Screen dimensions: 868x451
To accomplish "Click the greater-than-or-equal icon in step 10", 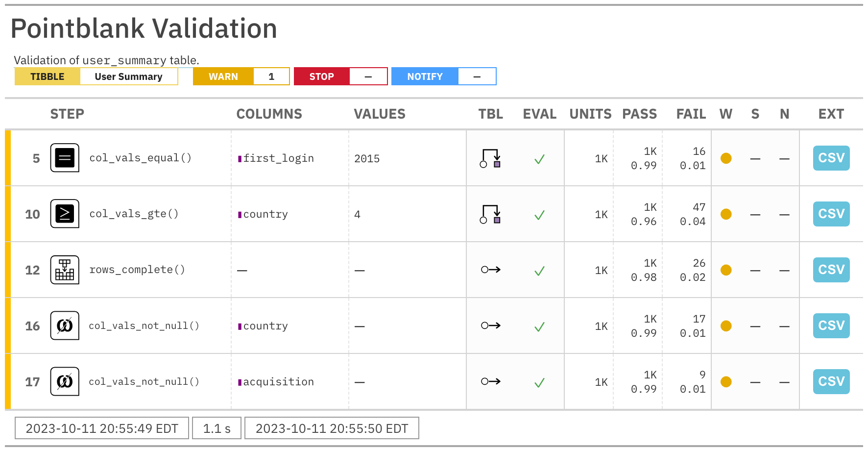I will click(x=65, y=214).
